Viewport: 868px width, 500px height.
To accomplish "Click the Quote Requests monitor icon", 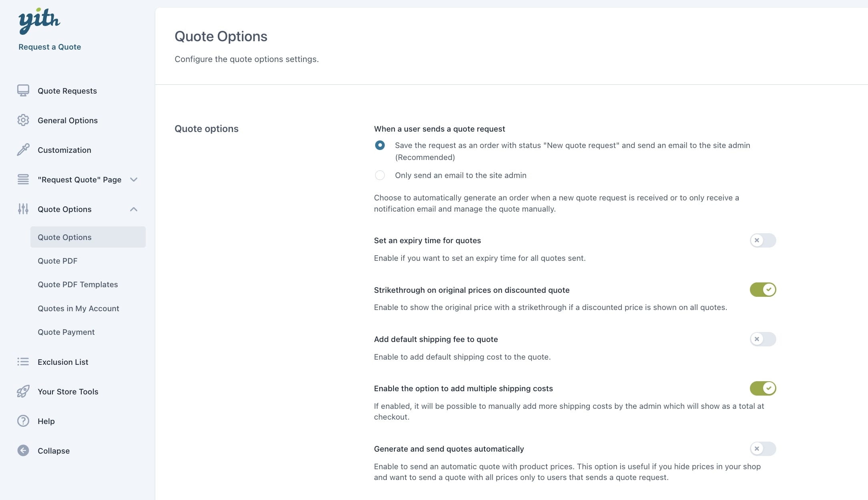I will tap(23, 91).
